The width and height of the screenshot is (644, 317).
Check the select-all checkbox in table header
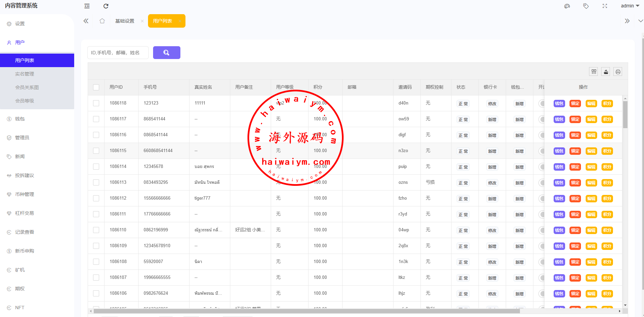(96, 87)
